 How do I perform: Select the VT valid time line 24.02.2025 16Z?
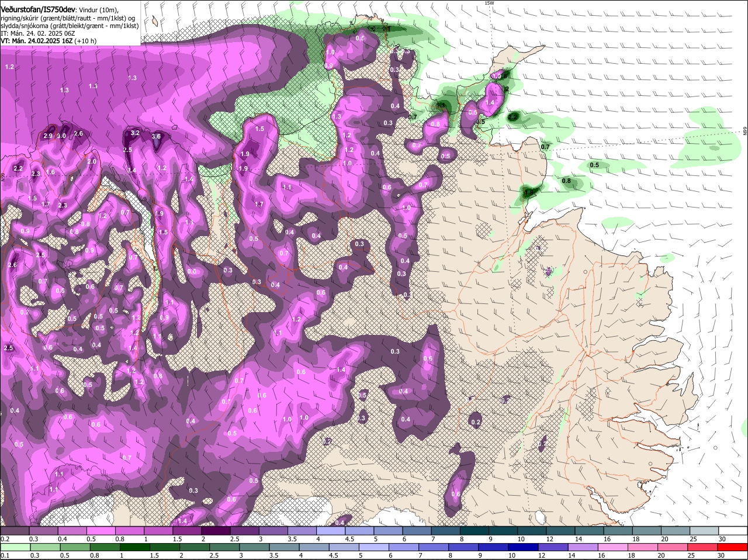(49, 41)
